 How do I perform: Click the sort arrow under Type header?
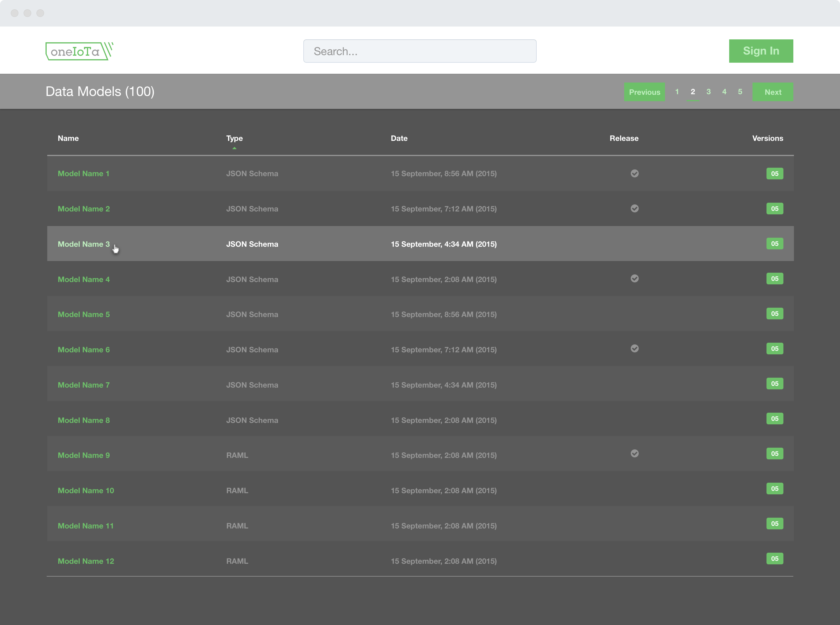(234, 148)
